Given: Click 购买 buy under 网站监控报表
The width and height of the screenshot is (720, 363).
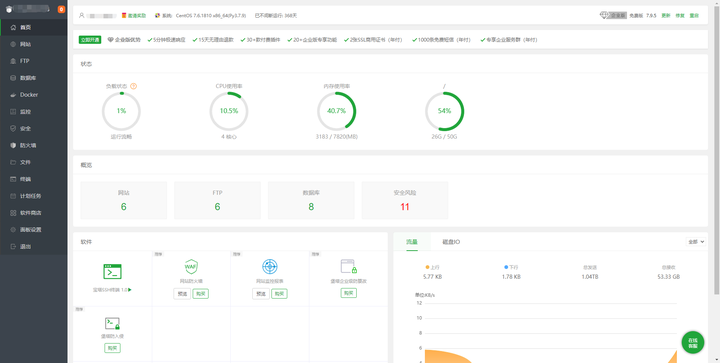Looking at the screenshot, I should tap(279, 294).
